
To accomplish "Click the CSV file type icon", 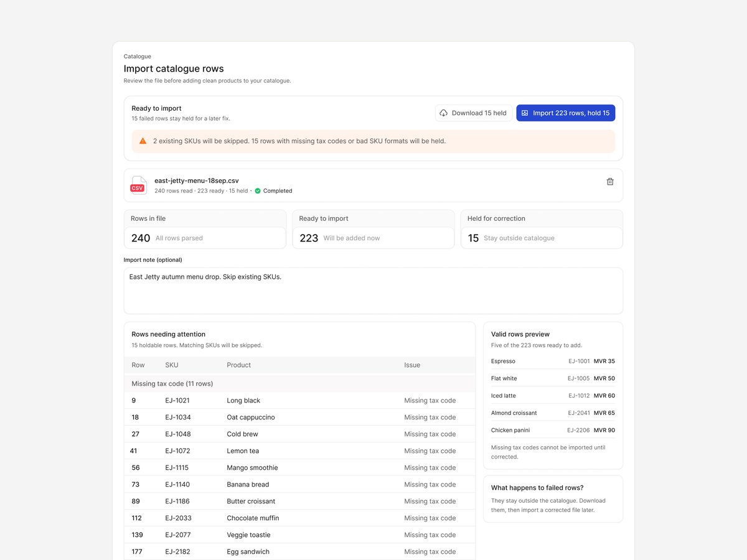I will (x=138, y=185).
